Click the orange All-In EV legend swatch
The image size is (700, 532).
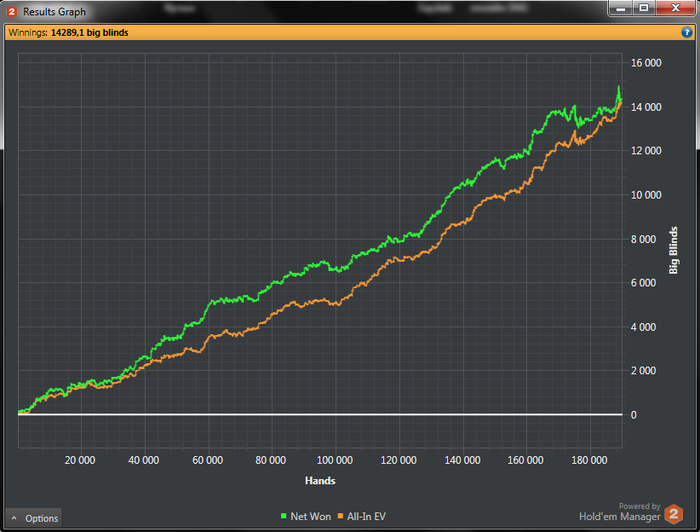(x=340, y=516)
